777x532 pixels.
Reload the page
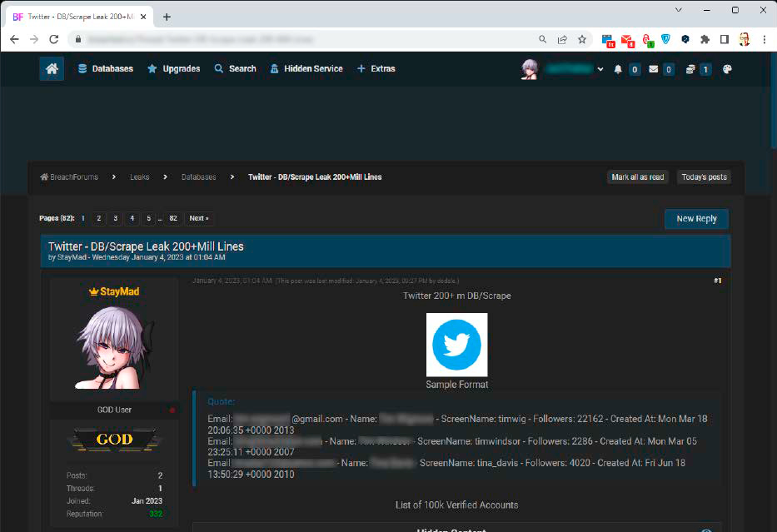[x=54, y=39]
